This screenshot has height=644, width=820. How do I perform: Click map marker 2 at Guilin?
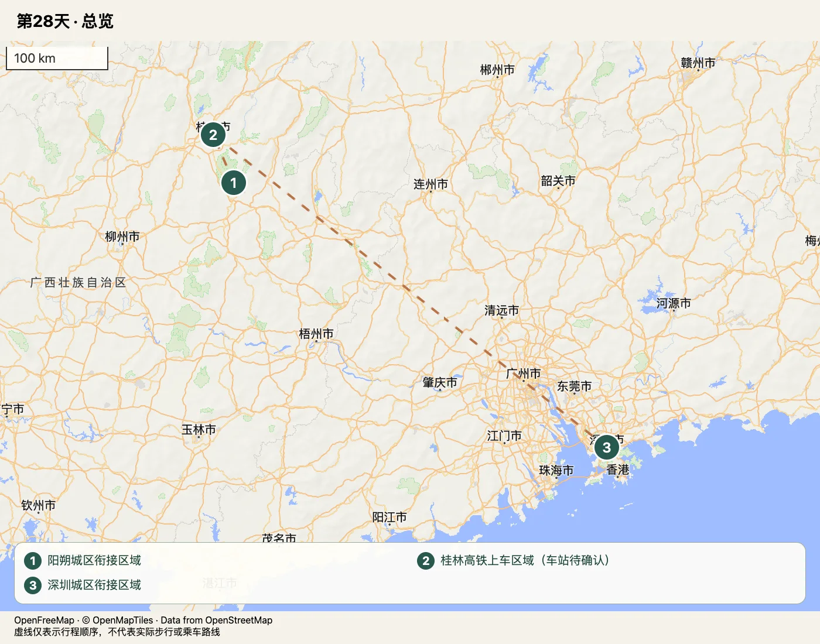[x=213, y=135]
